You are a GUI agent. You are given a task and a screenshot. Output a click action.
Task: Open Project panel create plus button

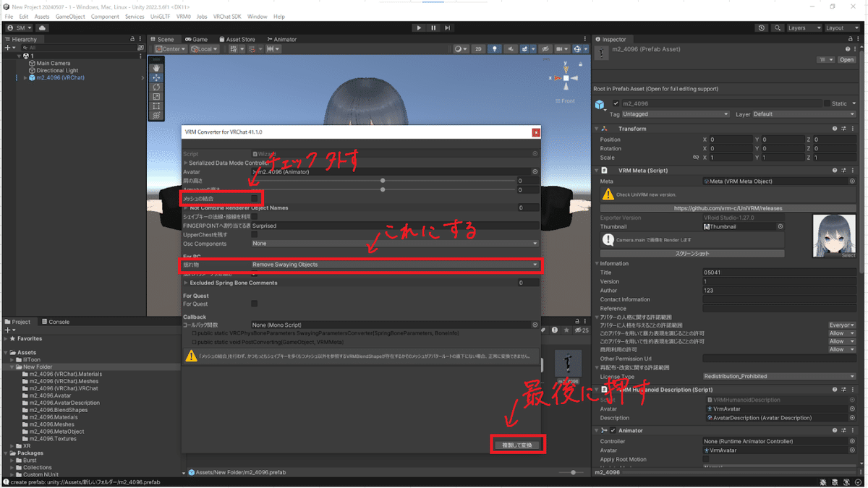point(9,330)
